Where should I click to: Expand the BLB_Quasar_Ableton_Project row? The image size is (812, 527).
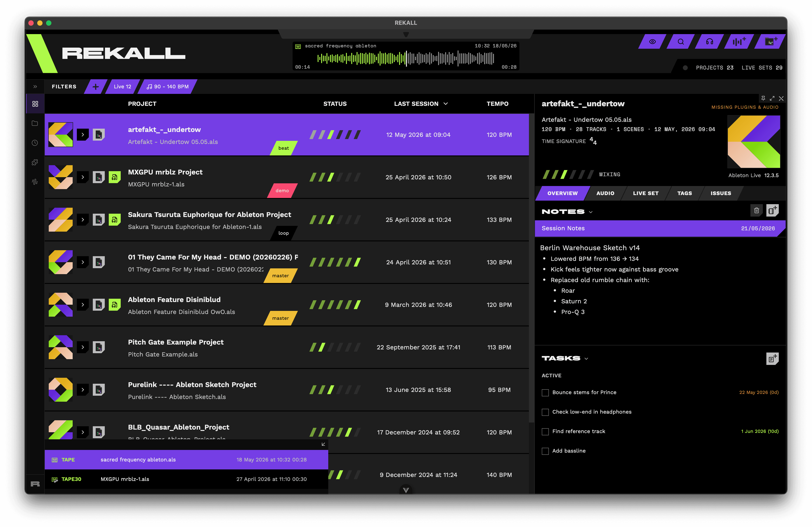pos(83,432)
